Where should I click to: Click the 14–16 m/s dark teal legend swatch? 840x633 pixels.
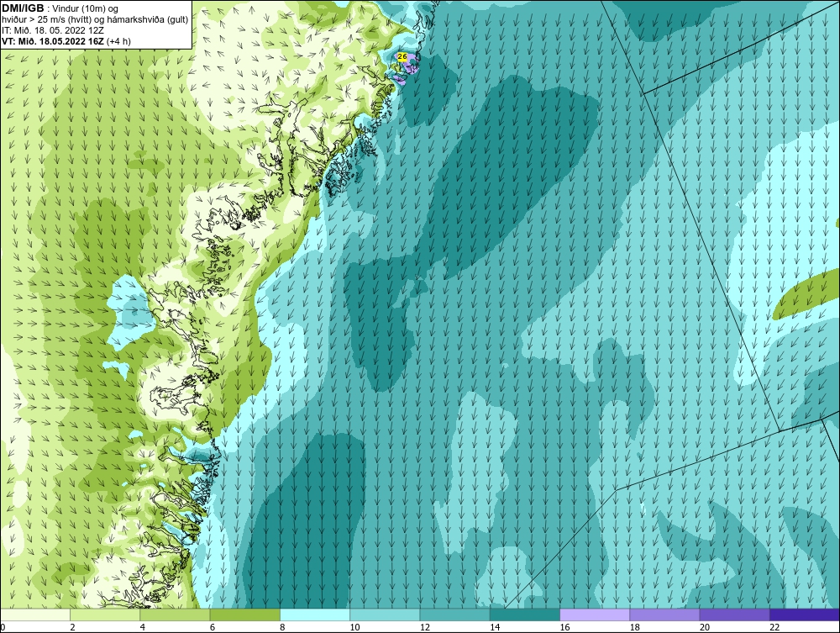pyautogui.click(x=525, y=615)
